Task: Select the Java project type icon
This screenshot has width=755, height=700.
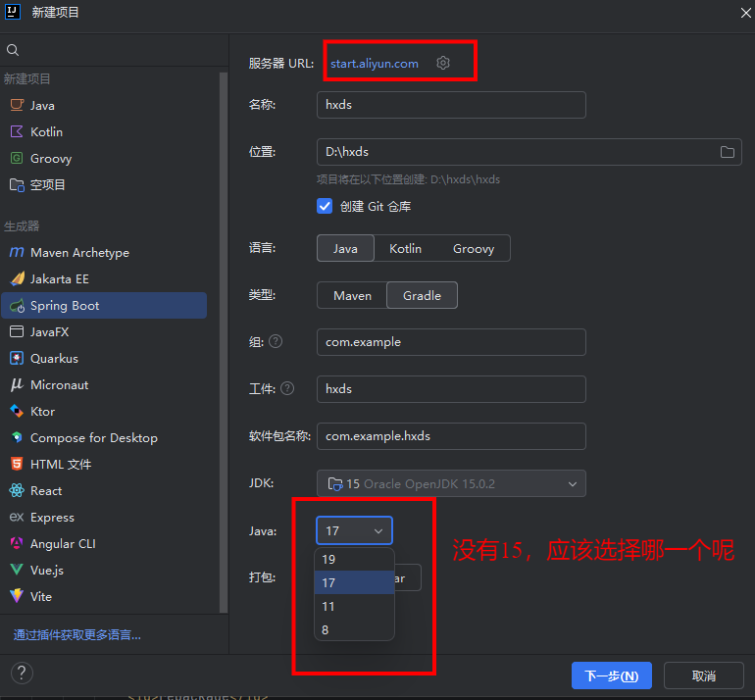Action: (17, 105)
